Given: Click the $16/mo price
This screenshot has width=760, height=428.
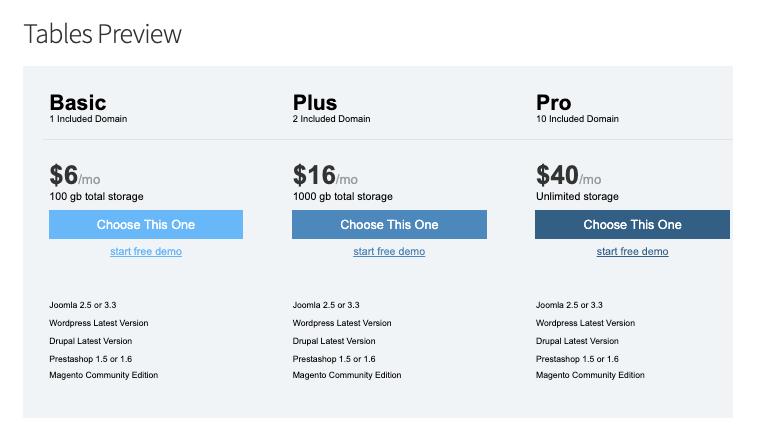Looking at the screenshot, I should (x=324, y=176).
